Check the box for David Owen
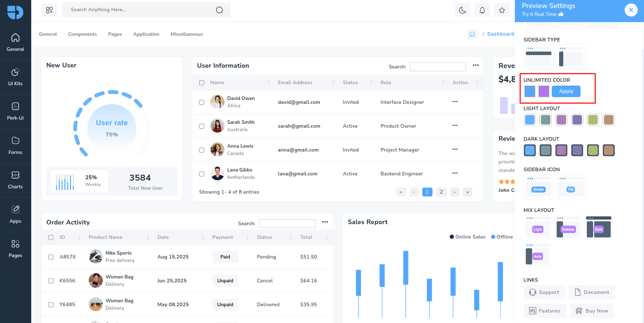 click(202, 102)
